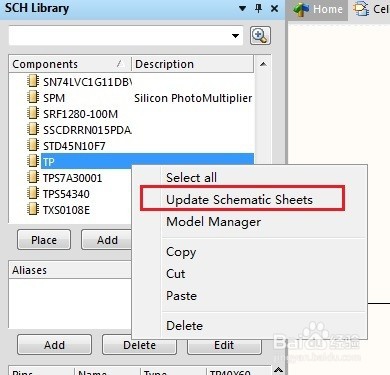
Task: Click Silicon PhotoMultiplier description text
Action: coord(193,98)
